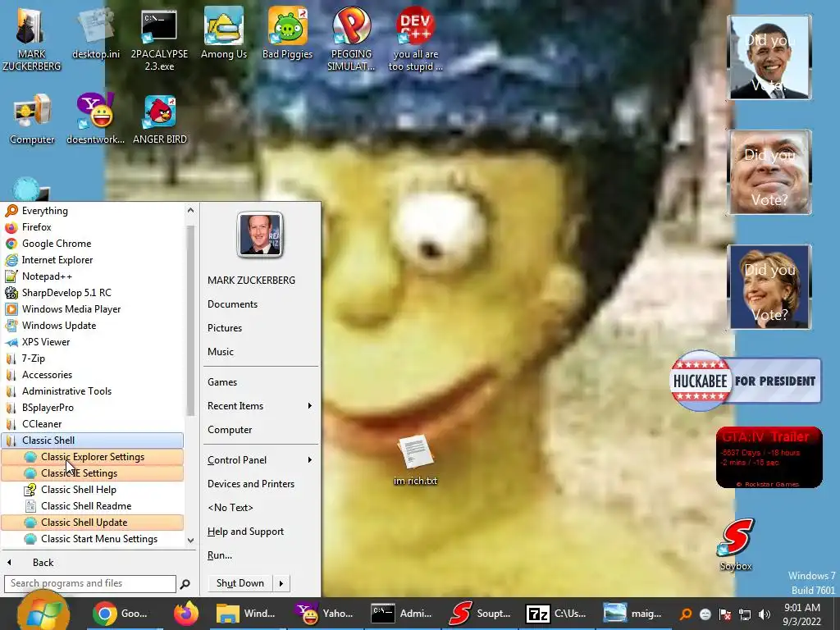Open the PEGGING SIMULAT... desktop shortcut
The image size is (840, 630).
(351, 39)
